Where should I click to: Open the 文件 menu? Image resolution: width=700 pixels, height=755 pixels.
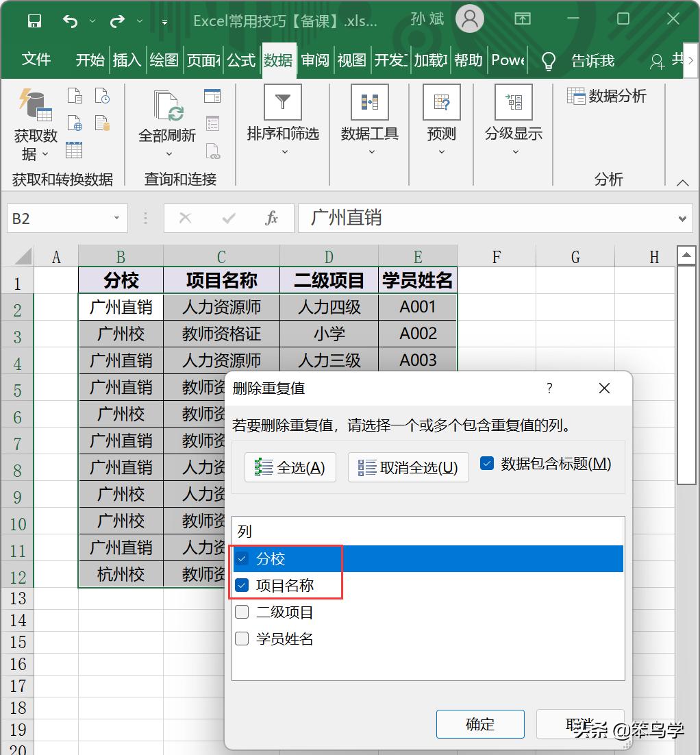[x=37, y=60]
